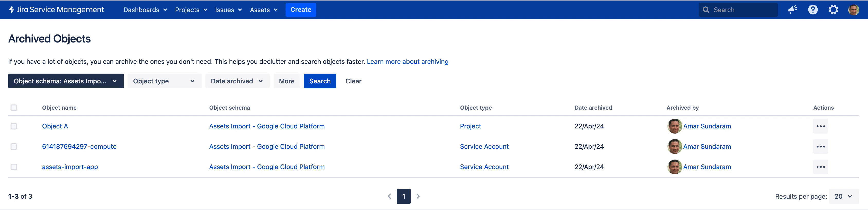Click the Date archived column header
Screen dimensions: 868x210
(593, 108)
